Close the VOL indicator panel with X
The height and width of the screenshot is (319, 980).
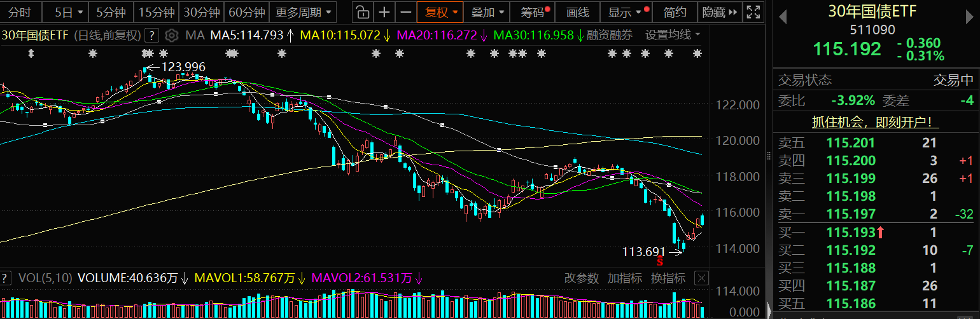(701, 278)
